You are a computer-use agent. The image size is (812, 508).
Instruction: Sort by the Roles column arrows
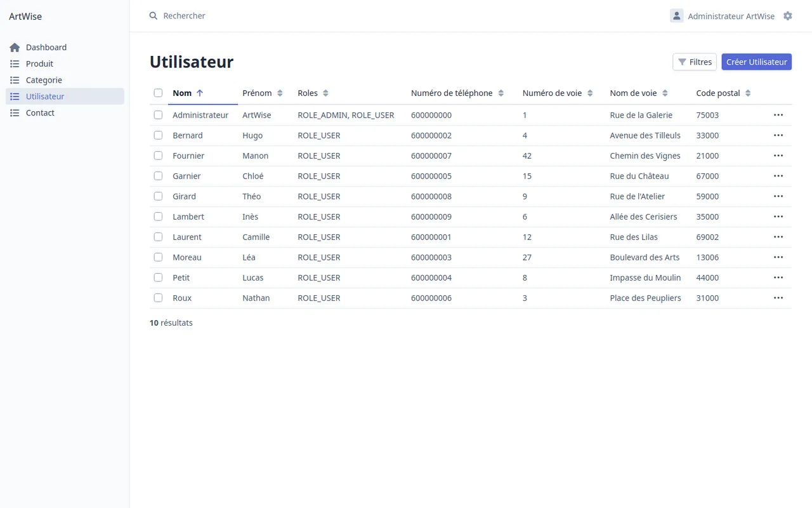tap(325, 93)
